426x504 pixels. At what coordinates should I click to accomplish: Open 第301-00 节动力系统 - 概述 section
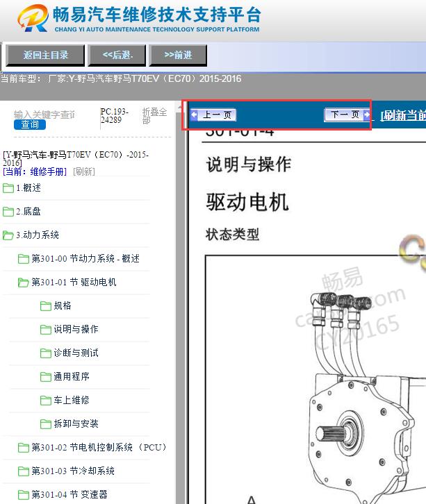coord(85,258)
